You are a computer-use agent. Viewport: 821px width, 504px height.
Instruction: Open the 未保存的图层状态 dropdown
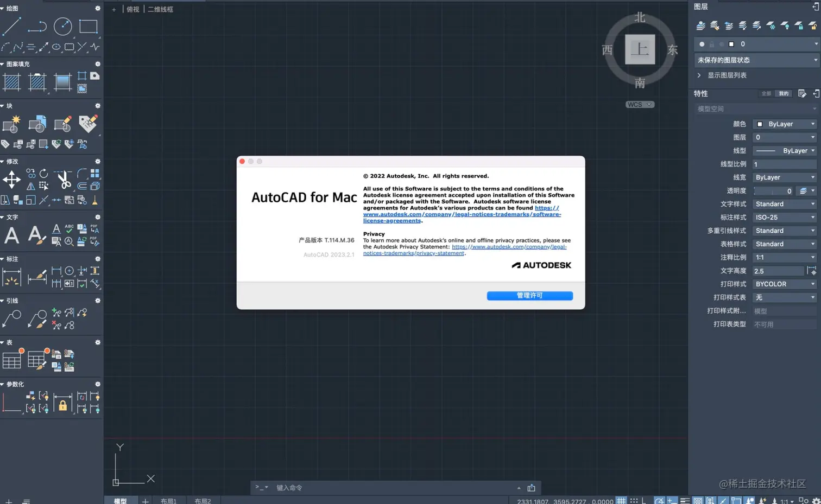pos(757,60)
